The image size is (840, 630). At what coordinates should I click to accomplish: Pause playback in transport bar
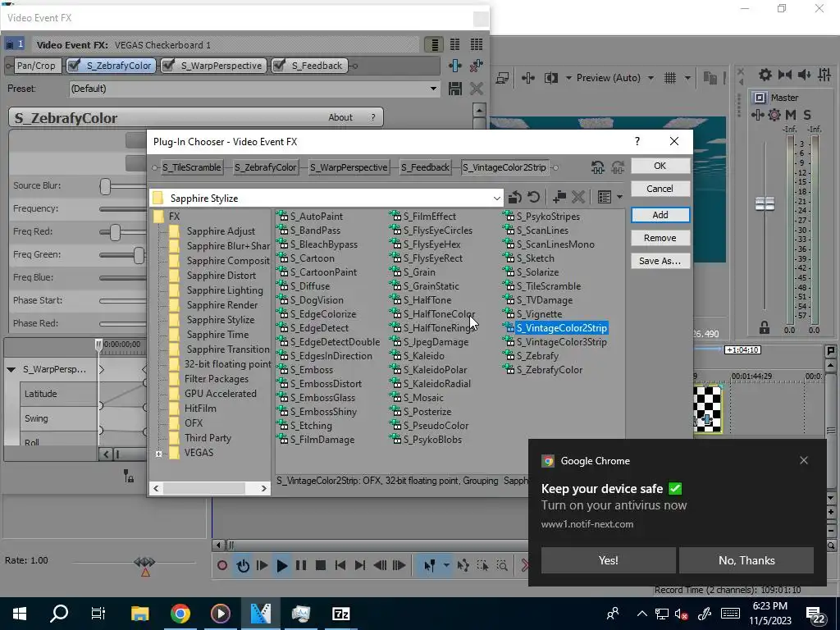pos(301,565)
